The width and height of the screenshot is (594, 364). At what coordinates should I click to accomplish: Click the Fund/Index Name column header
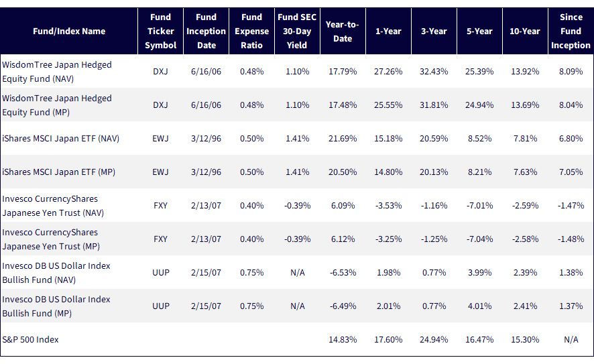(69, 31)
